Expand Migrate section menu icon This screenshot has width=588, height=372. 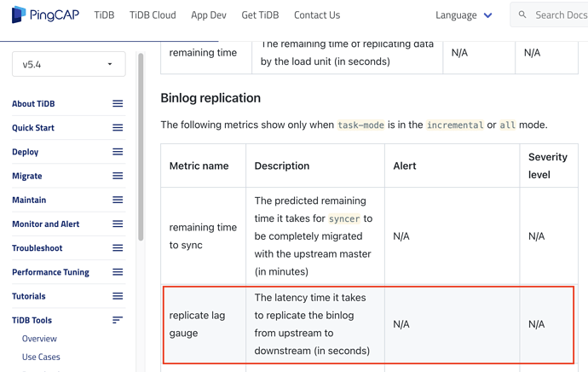point(118,176)
